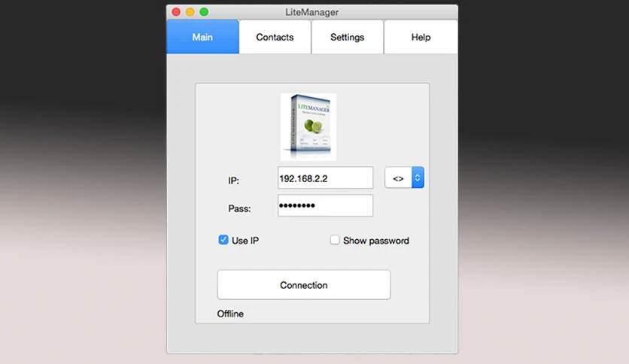The height and width of the screenshot is (364, 629).
Task: Open the Help tab
Action: pyautogui.click(x=421, y=37)
